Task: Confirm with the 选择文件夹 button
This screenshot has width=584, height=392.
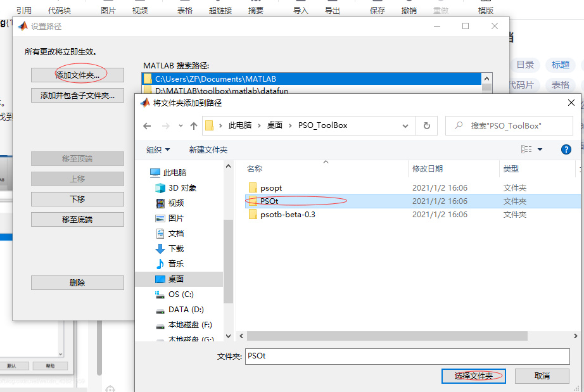Action: [x=473, y=376]
